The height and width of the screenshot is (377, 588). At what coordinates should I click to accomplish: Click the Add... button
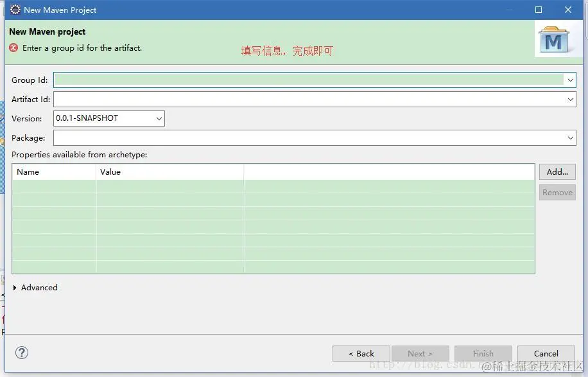[557, 172]
